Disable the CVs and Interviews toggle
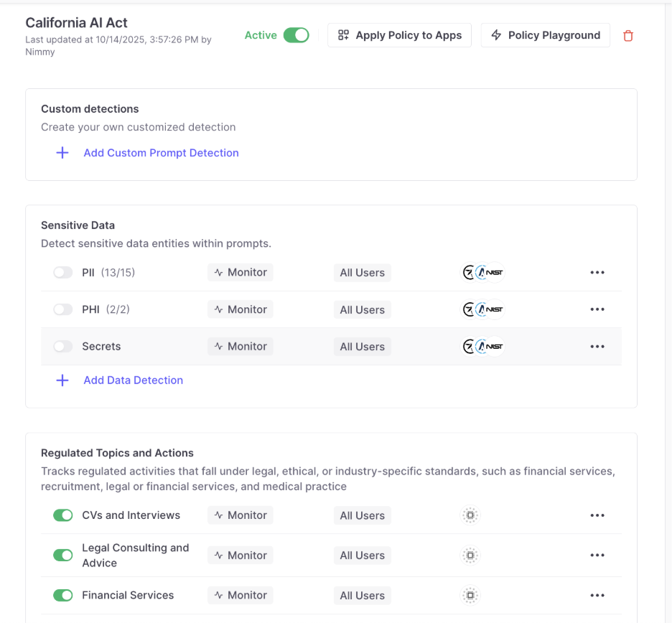 63,515
